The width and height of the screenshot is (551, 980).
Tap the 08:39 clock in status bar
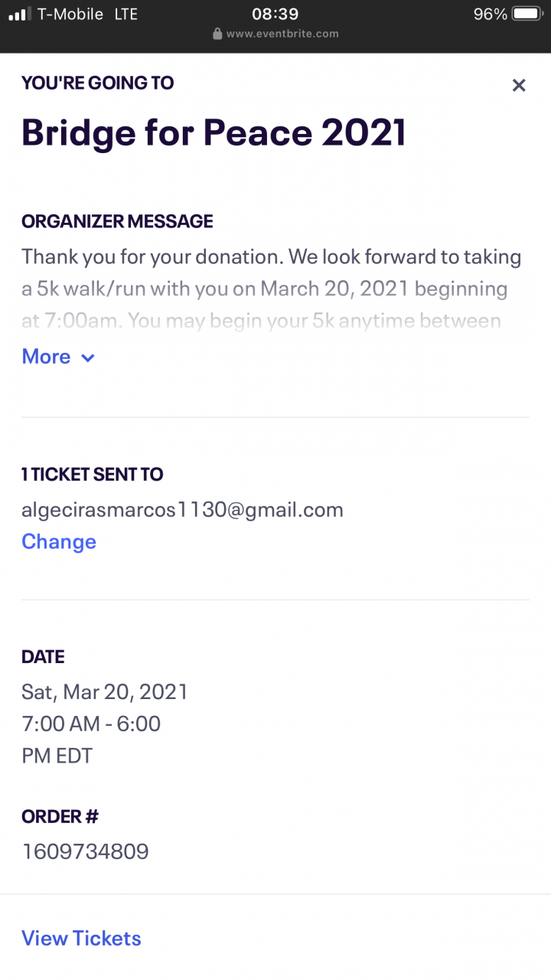(x=275, y=14)
